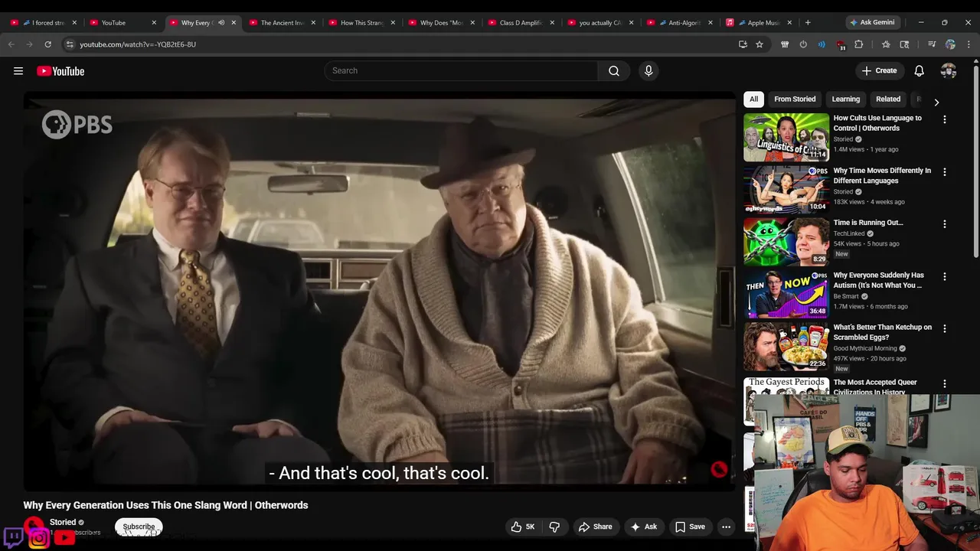The width and height of the screenshot is (980, 551).
Task: Go back with the browser back arrow
Action: tap(11, 44)
